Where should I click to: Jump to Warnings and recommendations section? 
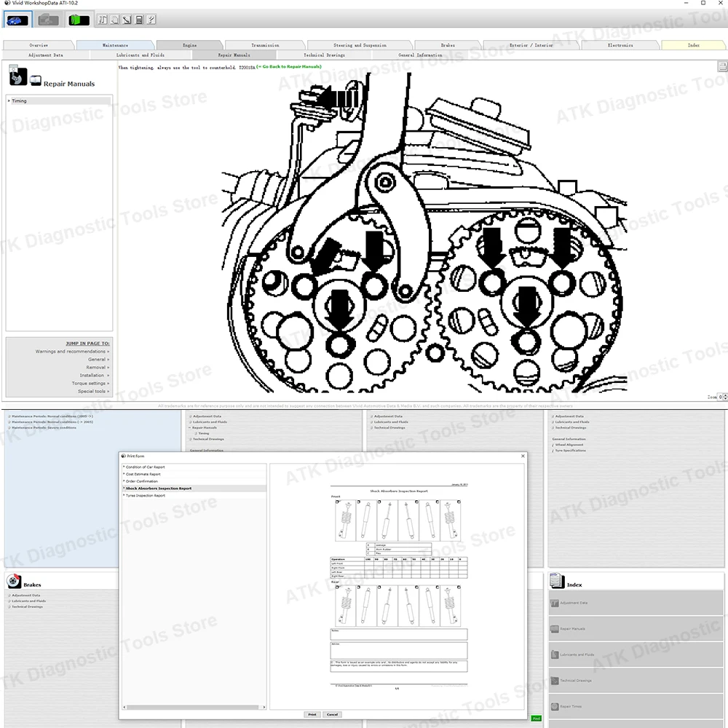(72, 352)
